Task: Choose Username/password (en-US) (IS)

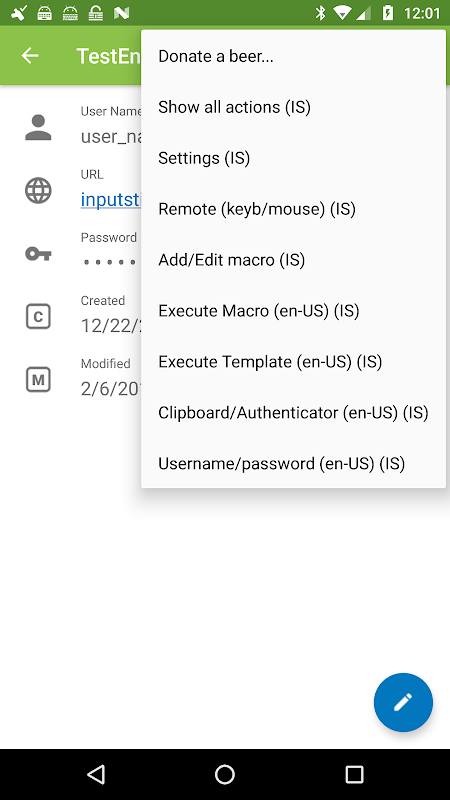Action: pos(293,464)
